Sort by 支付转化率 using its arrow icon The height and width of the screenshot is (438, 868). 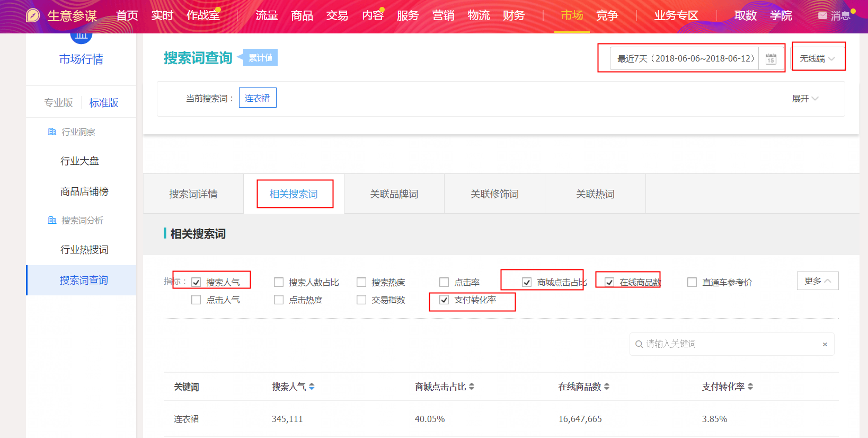pos(750,387)
